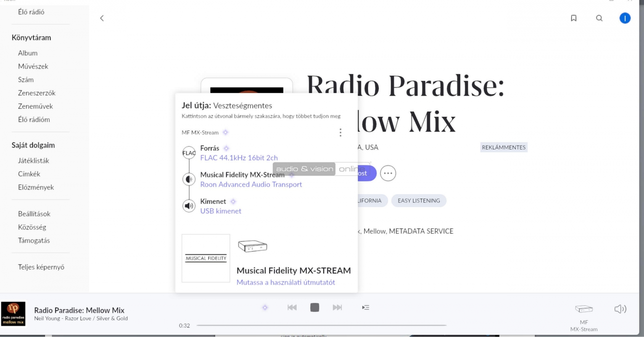The image size is (644, 337).
Task: Click the star next to Kimenet
Action: pyautogui.click(x=233, y=201)
